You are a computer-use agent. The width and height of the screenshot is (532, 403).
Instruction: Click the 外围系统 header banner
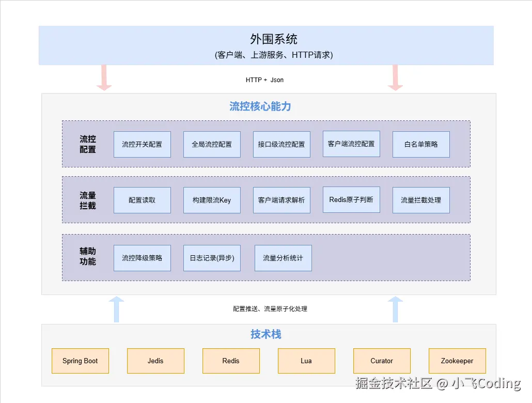coord(267,44)
